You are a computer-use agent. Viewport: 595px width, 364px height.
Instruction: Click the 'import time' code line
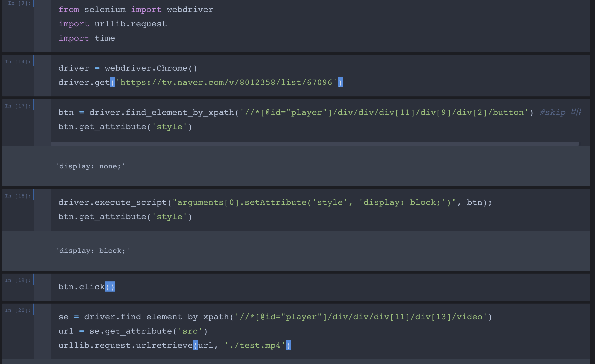click(x=87, y=38)
